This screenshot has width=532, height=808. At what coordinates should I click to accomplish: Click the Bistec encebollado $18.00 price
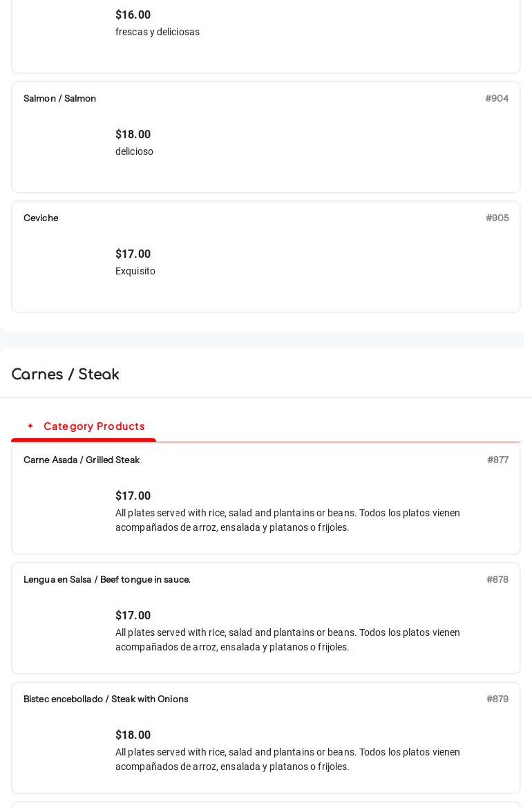coord(133,735)
